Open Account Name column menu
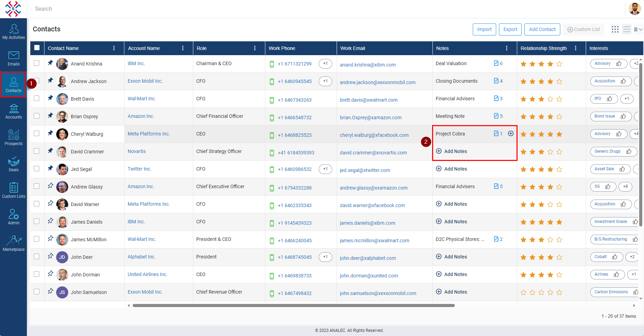This screenshot has width=644, height=336. [x=183, y=48]
